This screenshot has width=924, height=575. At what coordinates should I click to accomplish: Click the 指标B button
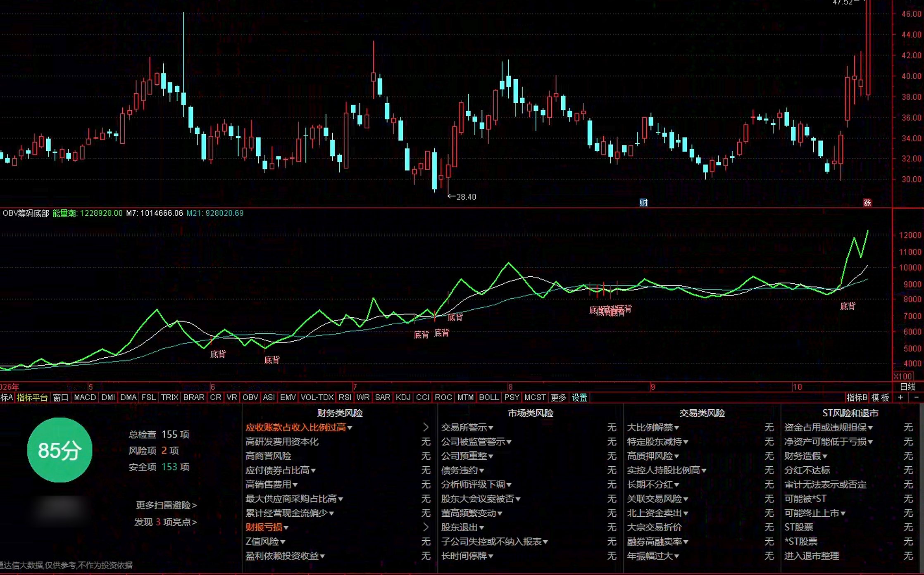click(857, 397)
